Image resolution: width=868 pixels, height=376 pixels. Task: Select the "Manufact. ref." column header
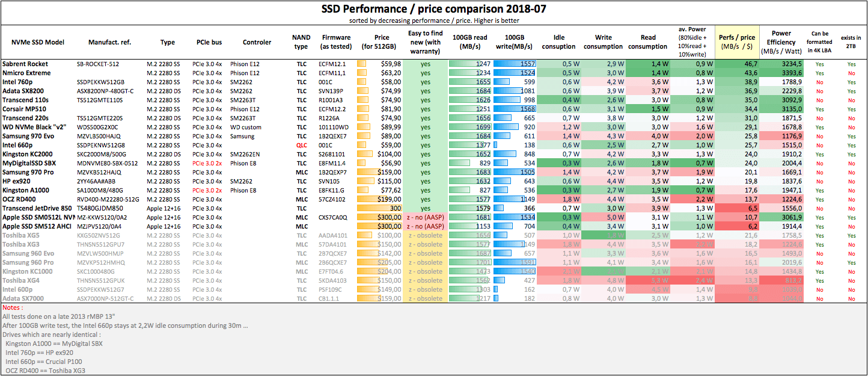[109, 42]
